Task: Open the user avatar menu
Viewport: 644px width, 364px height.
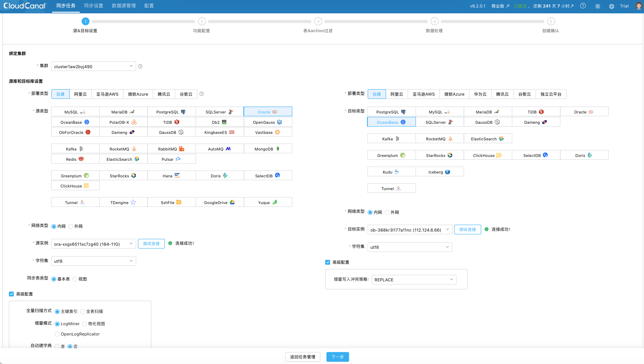Action: pos(639,6)
